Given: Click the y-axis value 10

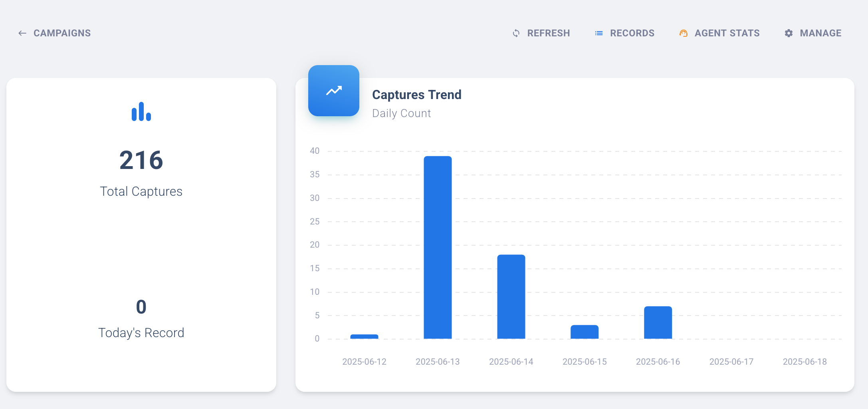Looking at the screenshot, I should click(x=315, y=292).
